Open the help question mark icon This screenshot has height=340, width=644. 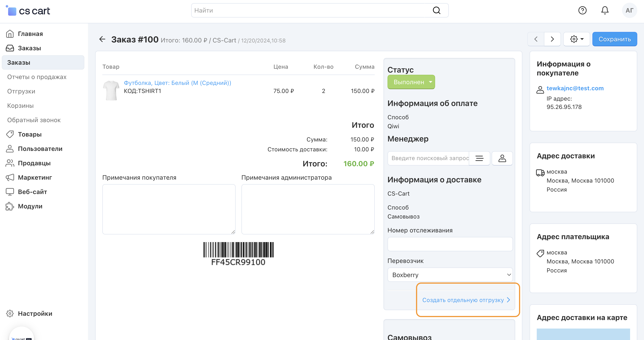click(582, 10)
